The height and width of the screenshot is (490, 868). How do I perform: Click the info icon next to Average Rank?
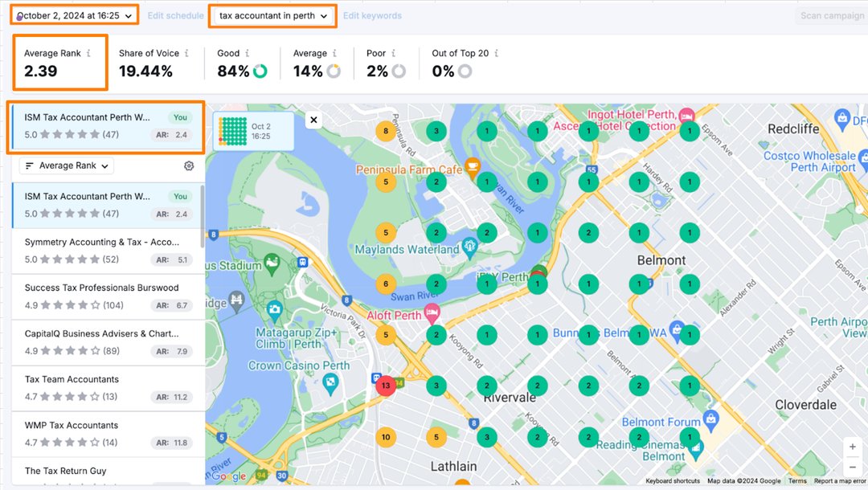click(88, 53)
